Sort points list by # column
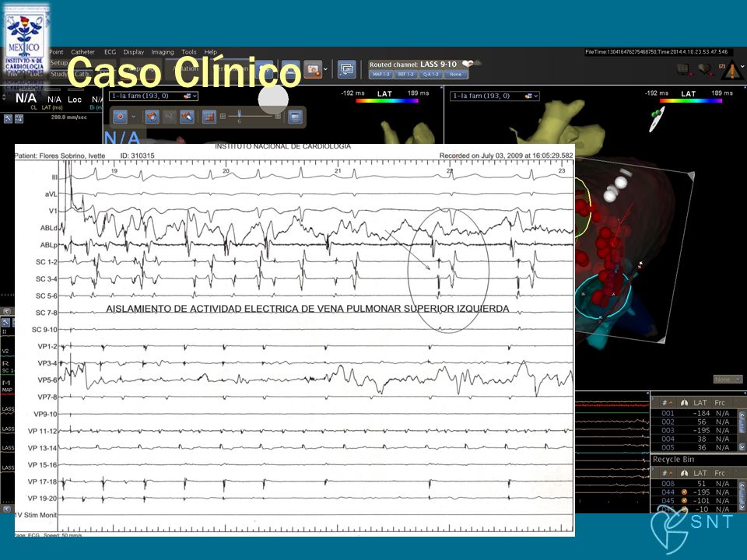 coord(667,402)
